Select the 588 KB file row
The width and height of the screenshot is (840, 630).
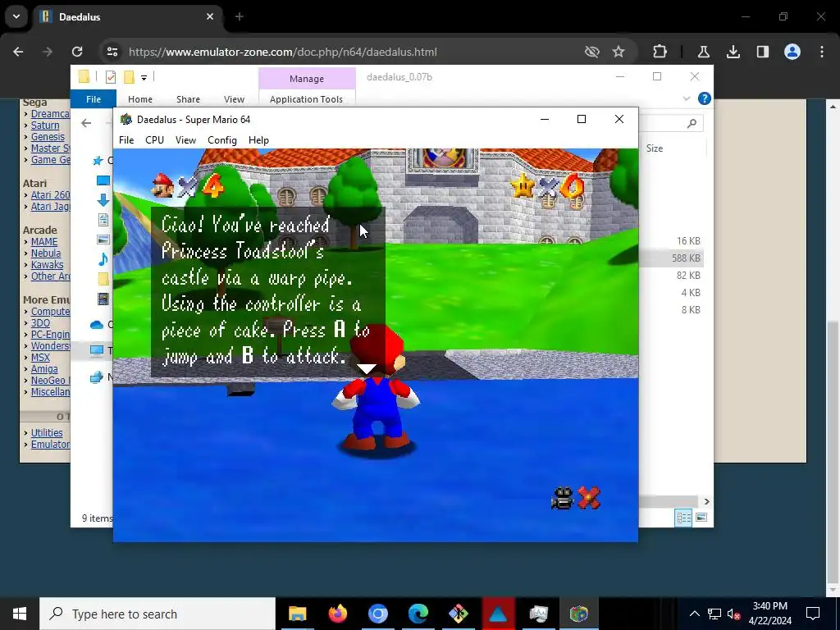671,258
